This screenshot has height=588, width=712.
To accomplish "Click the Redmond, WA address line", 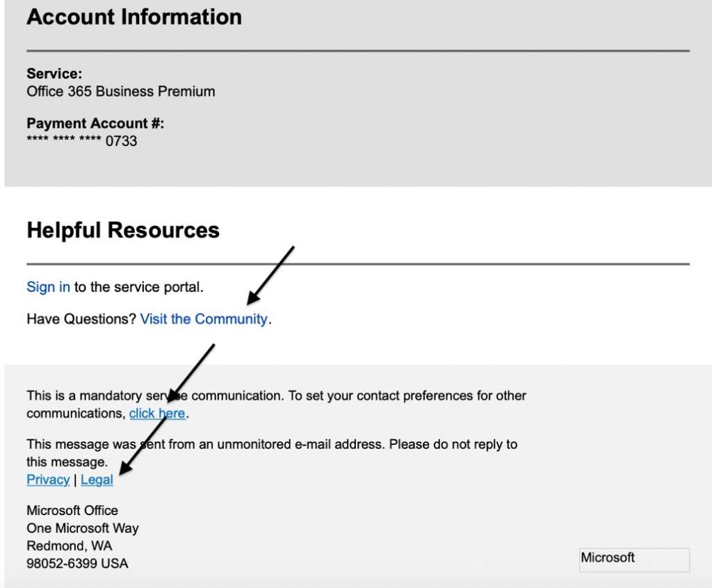I will coord(69,546).
